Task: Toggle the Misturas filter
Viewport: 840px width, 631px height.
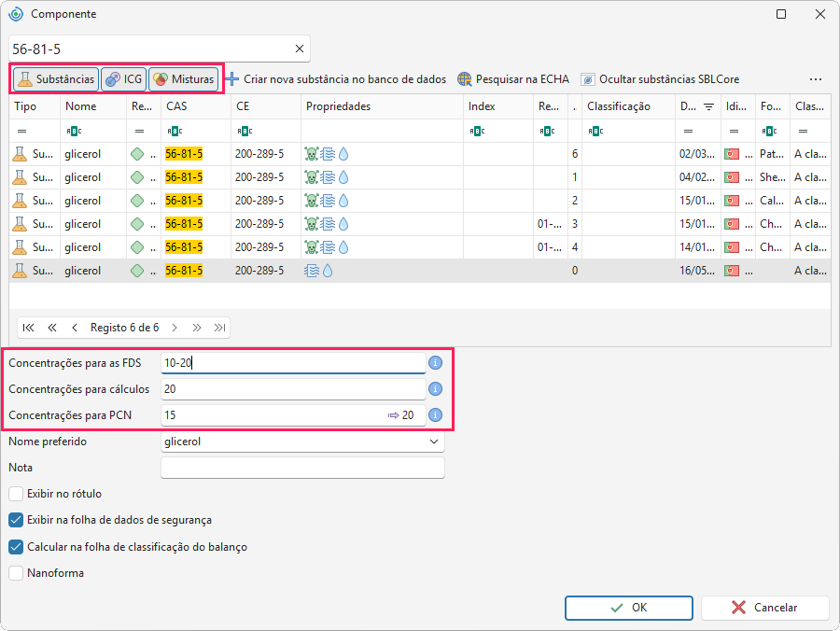Action: point(184,79)
